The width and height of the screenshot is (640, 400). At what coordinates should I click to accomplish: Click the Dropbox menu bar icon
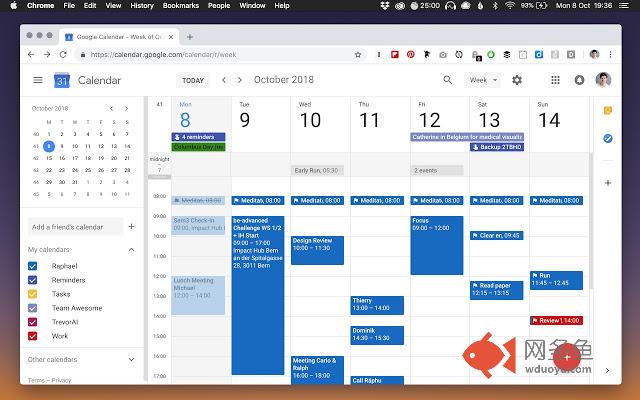(384, 6)
